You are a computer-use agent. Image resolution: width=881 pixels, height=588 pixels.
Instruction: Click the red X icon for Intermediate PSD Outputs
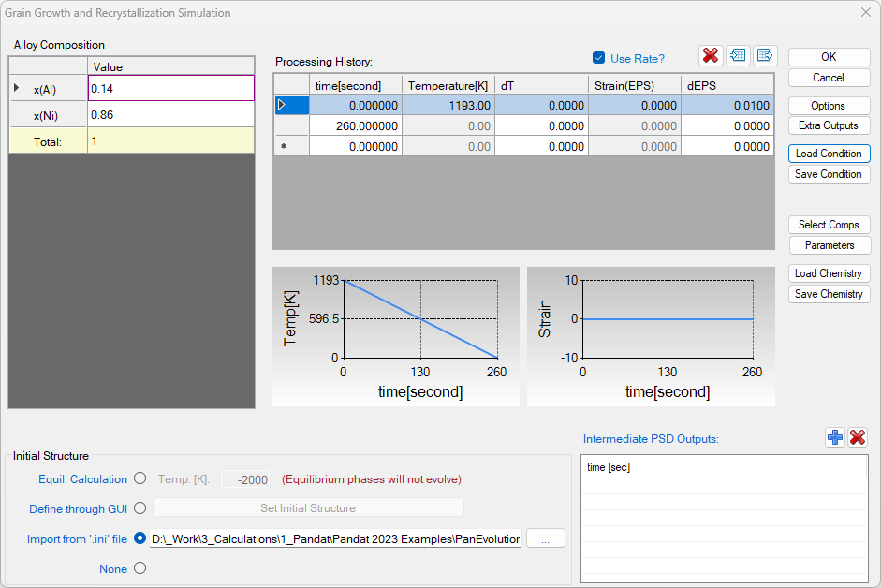pyautogui.click(x=858, y=437)
